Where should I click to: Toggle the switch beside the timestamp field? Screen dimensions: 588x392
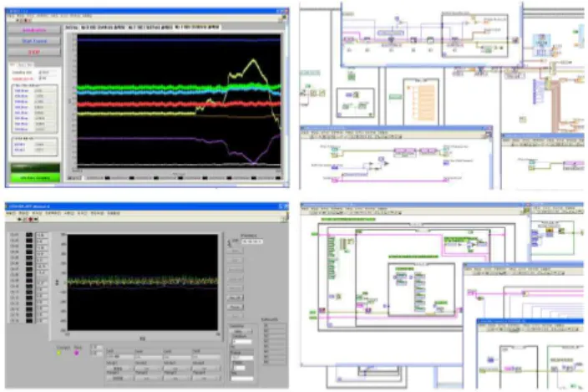[231, 242]
